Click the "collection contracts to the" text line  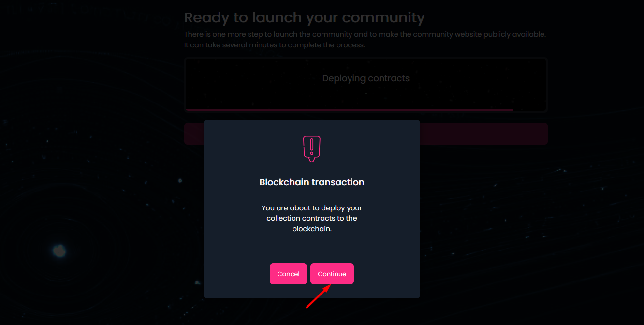click(x=312, y=218)
